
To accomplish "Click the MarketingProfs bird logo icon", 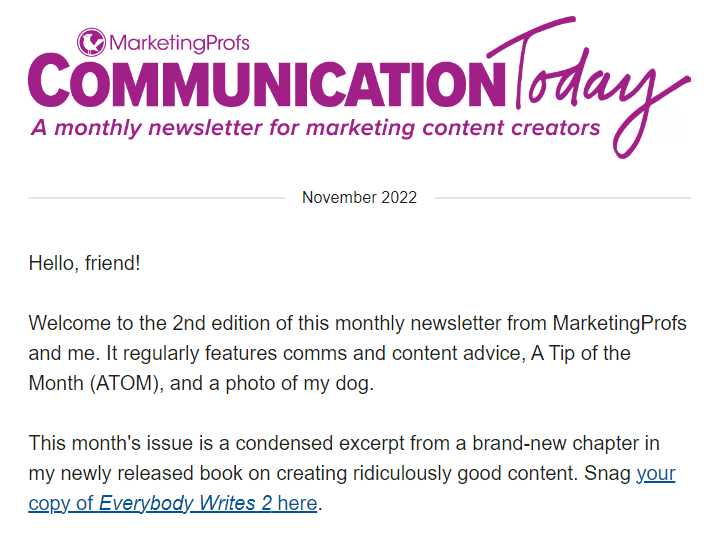I will click(x=91, y=42).
